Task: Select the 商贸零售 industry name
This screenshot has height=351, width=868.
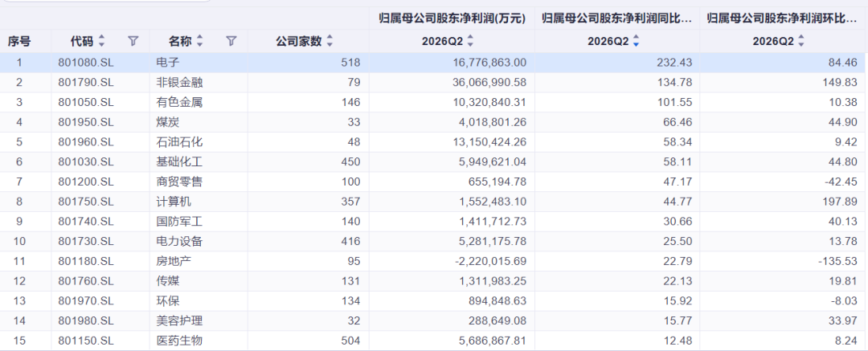Action: [x=180, y=182]
